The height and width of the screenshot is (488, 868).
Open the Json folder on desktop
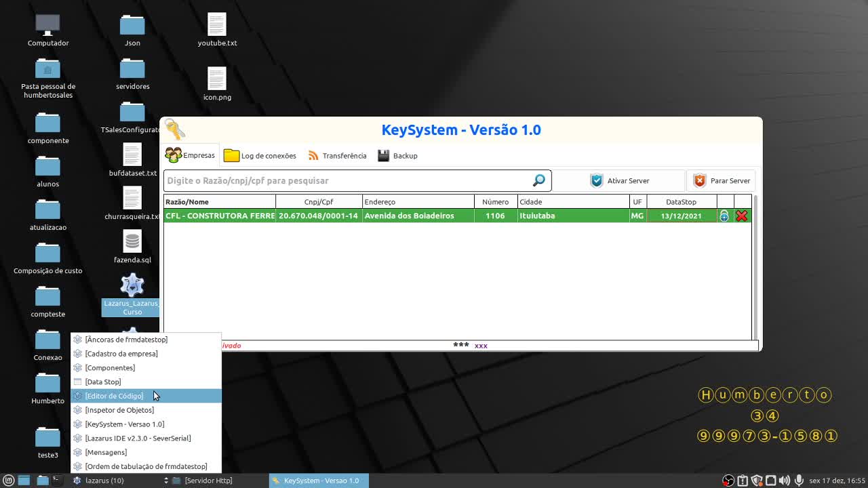pyautogui.click(x=132, y=30)
